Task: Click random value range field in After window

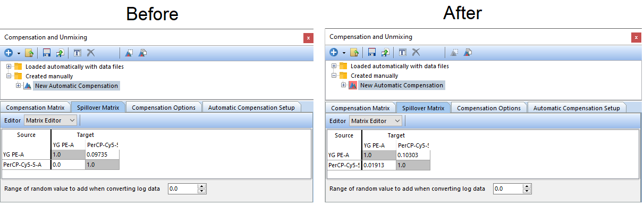Action: pyautogui.click(x=508, y=189)
